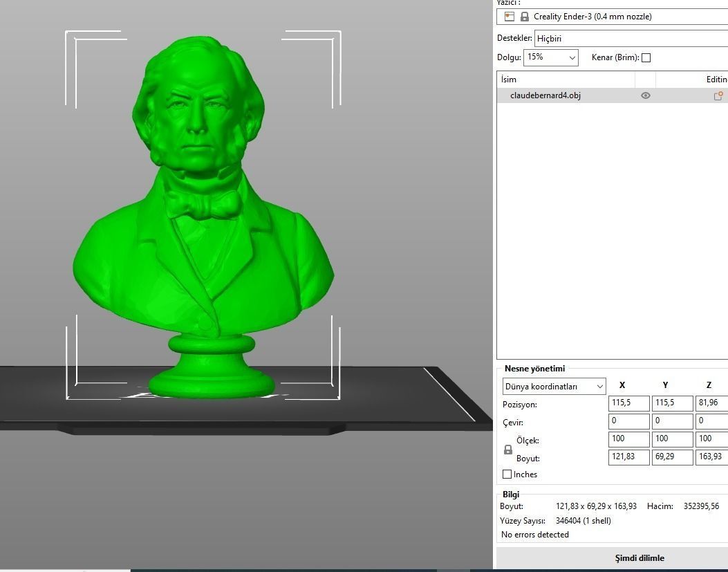
Task: Click the Ölçek Y scale field
Action: 672,439
